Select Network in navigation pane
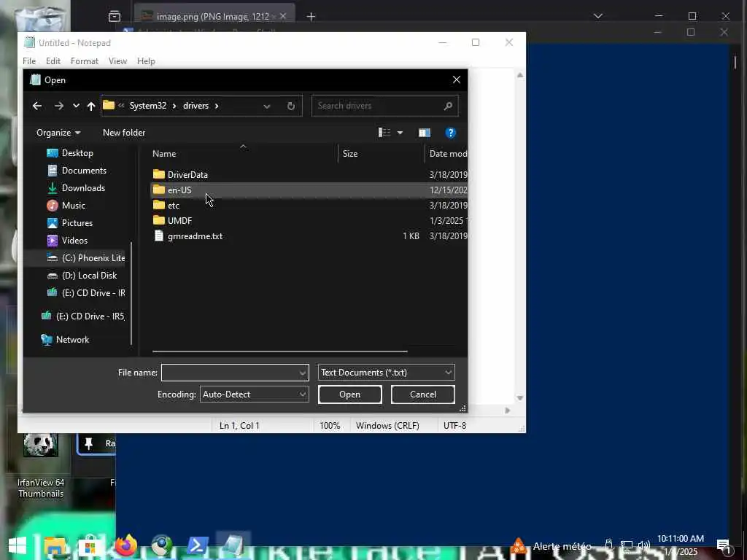Screen dimensions: 747x560 click(x=72, y=340)
